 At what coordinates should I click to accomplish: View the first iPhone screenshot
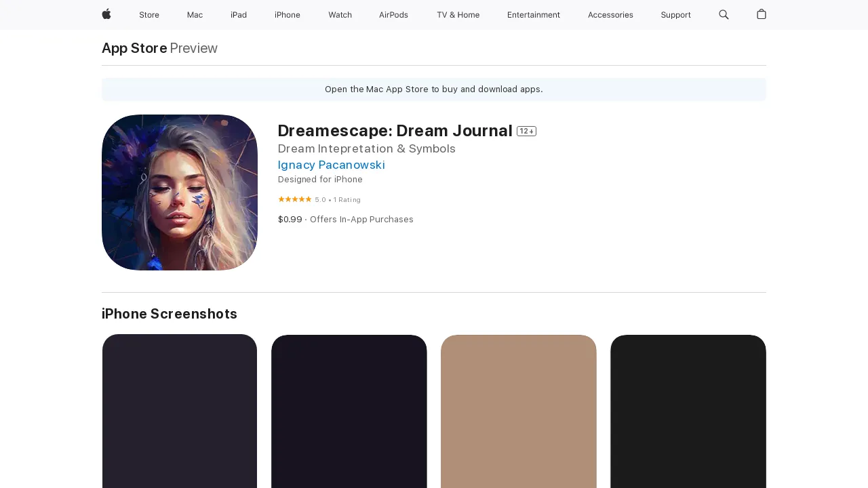click(x=180, y=411)
